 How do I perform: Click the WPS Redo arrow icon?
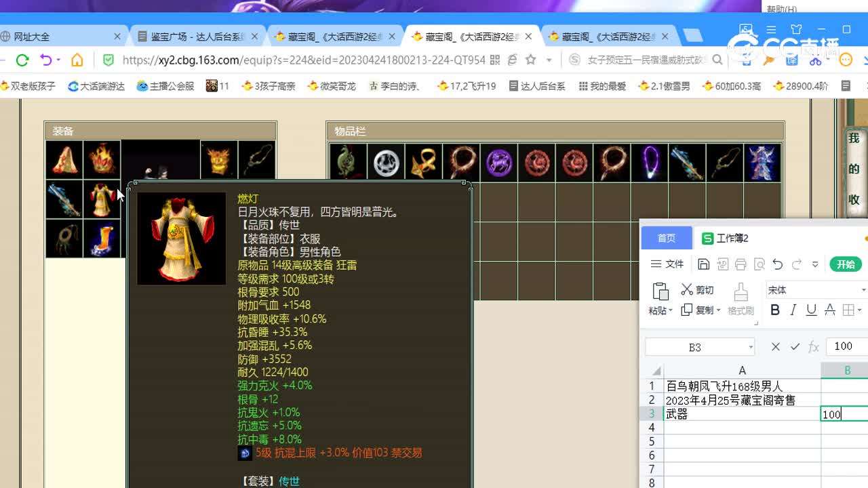[797, 264]
